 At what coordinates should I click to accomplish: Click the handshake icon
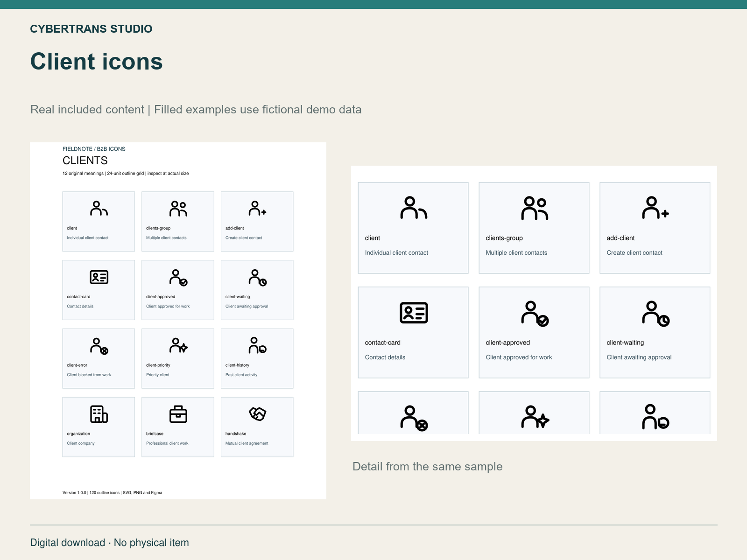click(257, 413)
